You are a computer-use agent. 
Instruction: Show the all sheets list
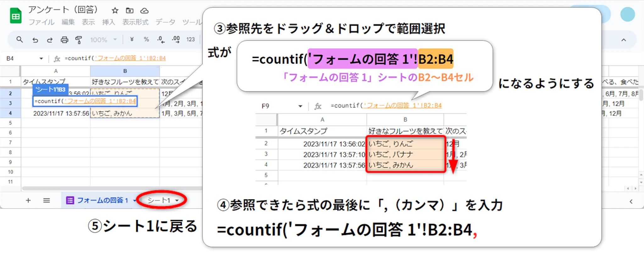[x=47, y=200]
